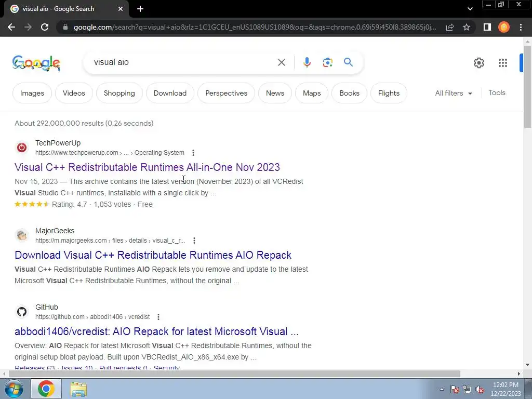Show hidden system tray icons
532x399 pixels.
(442, 389)
